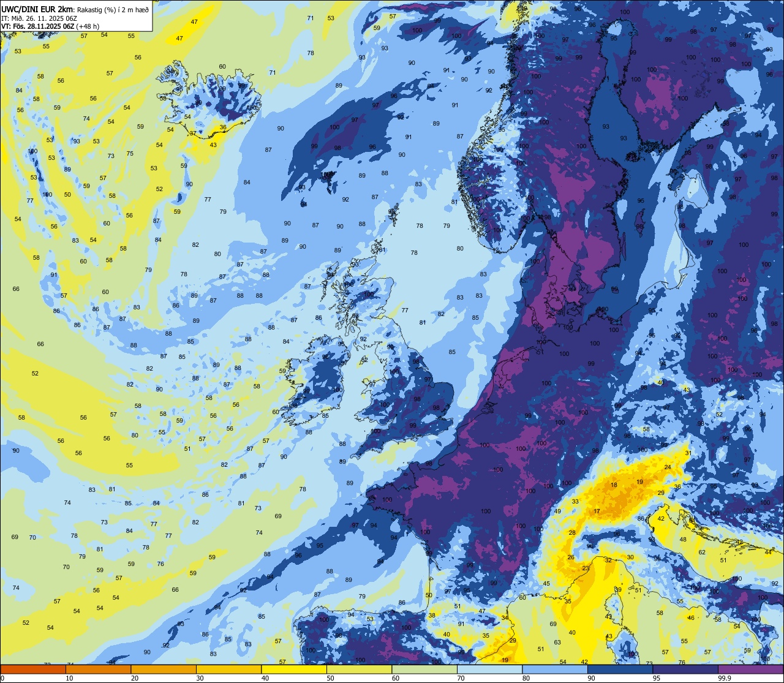
Task: Click the humidity value 18 over the Alps
Action: coord(614,485)
